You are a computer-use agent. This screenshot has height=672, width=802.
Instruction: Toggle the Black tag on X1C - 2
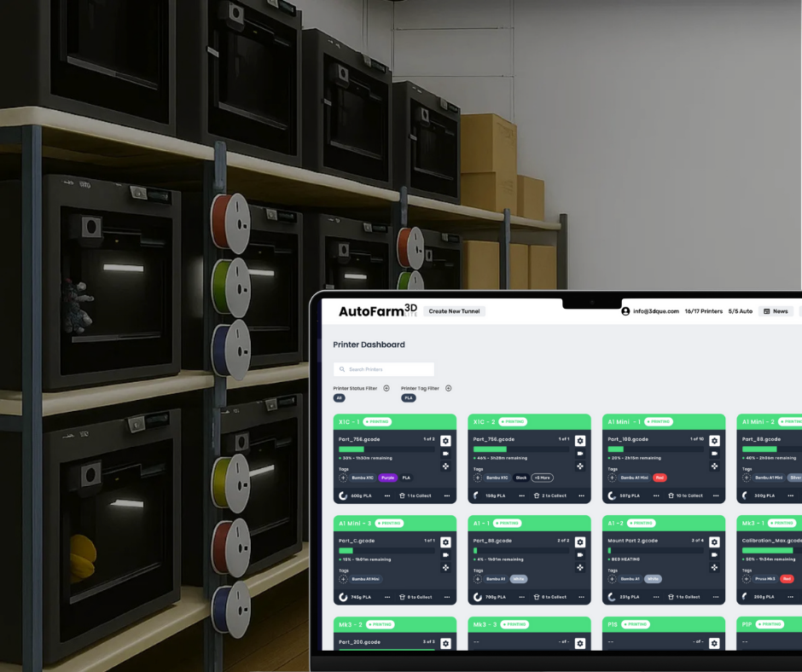pyautogui.click(x=521, y=478)
